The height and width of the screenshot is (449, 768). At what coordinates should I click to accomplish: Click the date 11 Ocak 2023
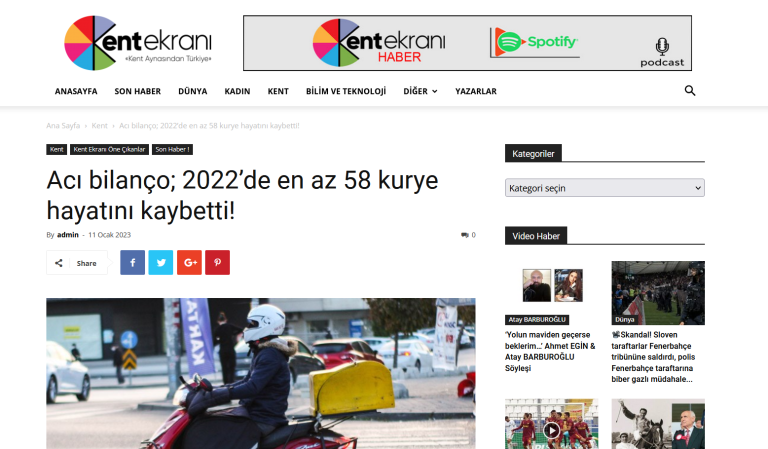coord(110,235)
